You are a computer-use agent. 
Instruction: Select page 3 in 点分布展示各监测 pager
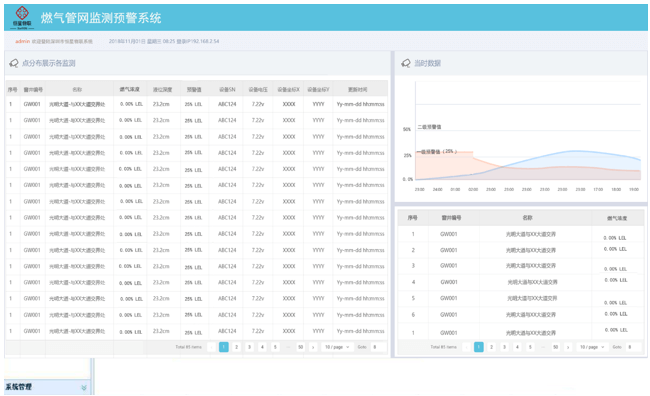[x=249, y=347]
